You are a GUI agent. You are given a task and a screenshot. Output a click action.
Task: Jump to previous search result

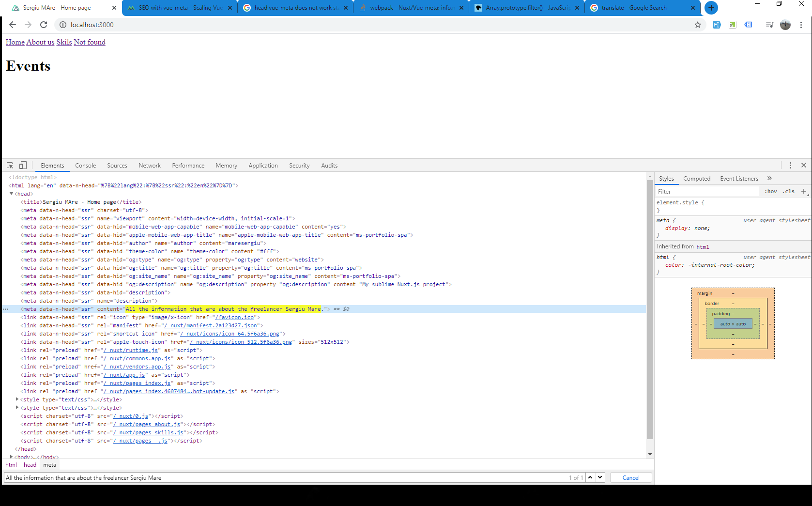[590, 477]
